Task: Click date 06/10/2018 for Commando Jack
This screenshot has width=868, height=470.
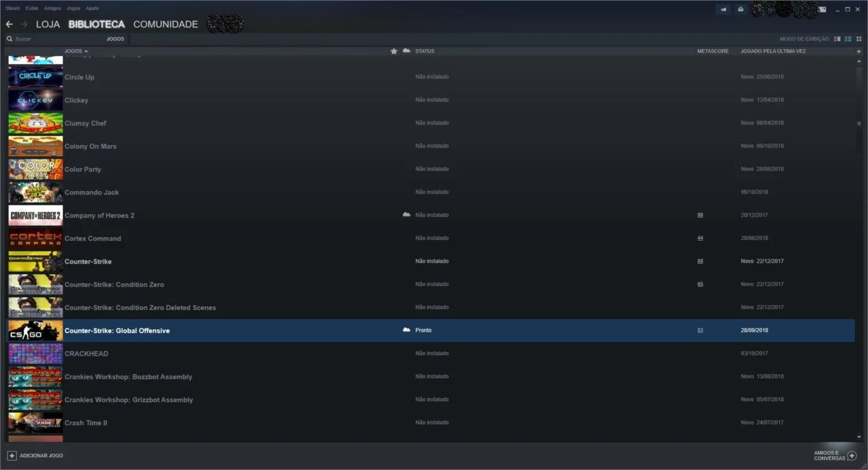Action: click(x=755, y=192)
